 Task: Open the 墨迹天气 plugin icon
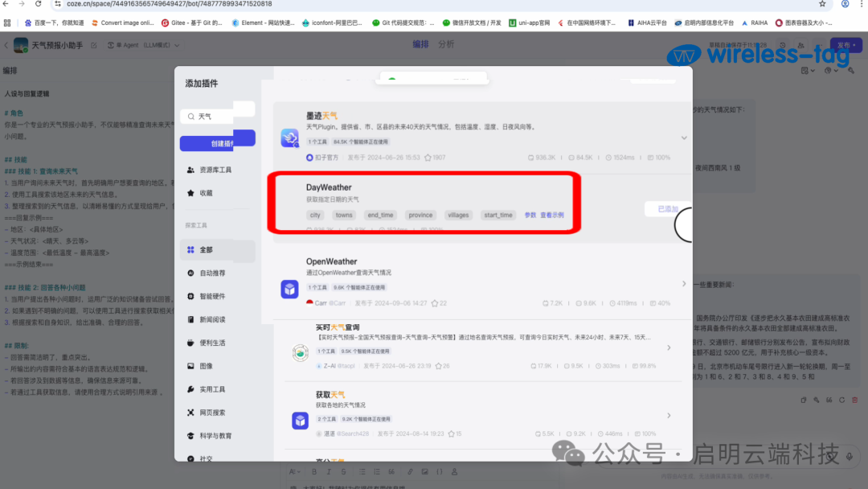coord(289,138)
